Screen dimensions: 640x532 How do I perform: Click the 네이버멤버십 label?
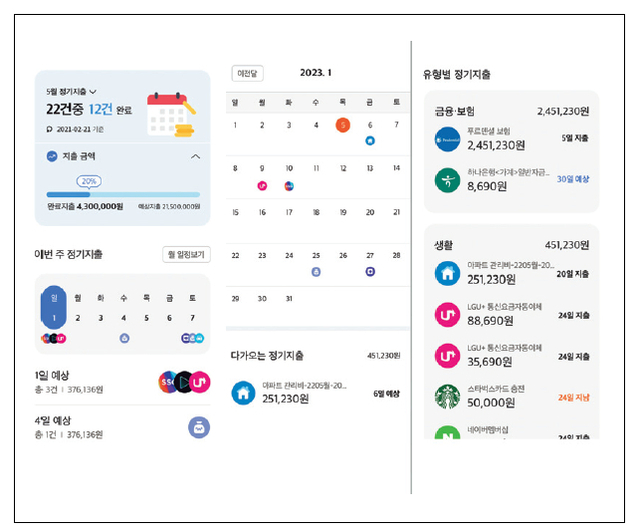coord(488,430)
